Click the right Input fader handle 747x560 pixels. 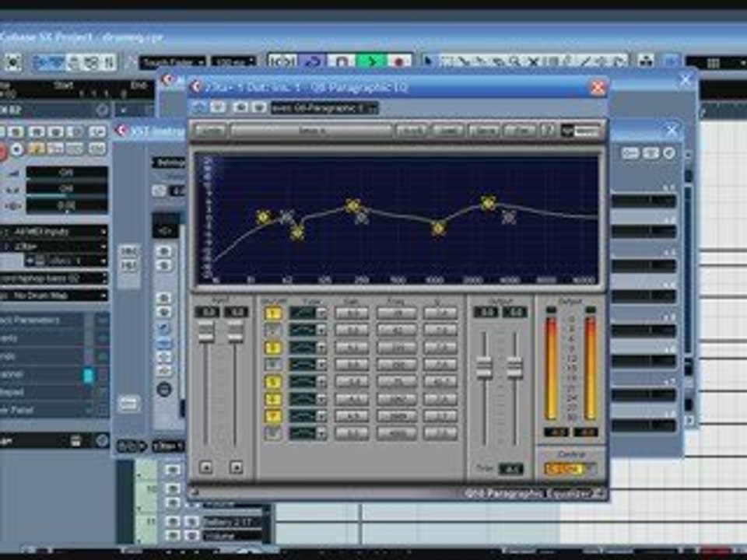tap(235, 332)
